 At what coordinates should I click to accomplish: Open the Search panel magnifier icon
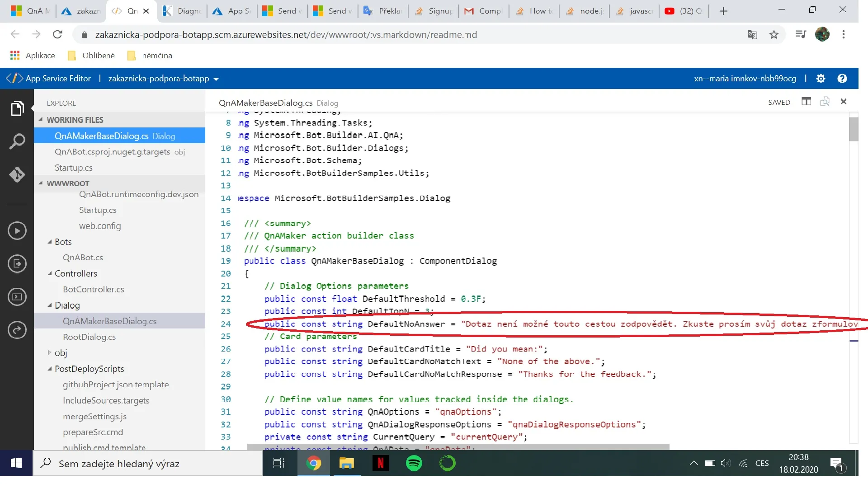pos(17,141)
